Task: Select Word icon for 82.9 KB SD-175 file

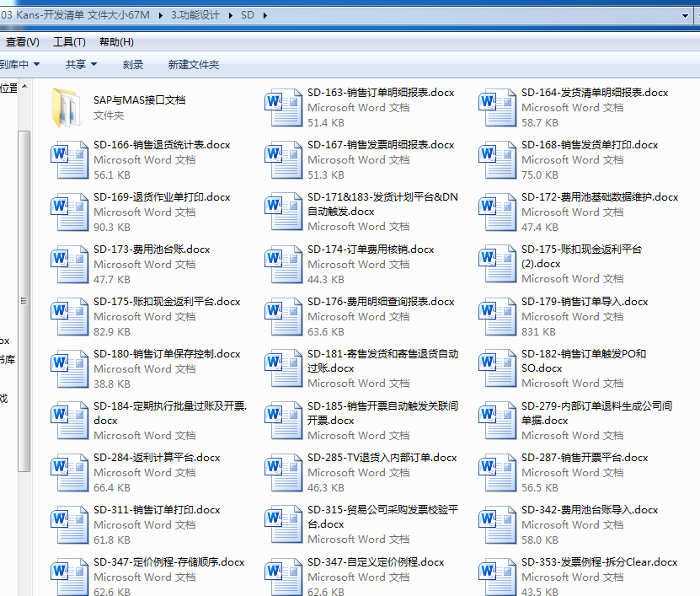Action: [69, 316]
